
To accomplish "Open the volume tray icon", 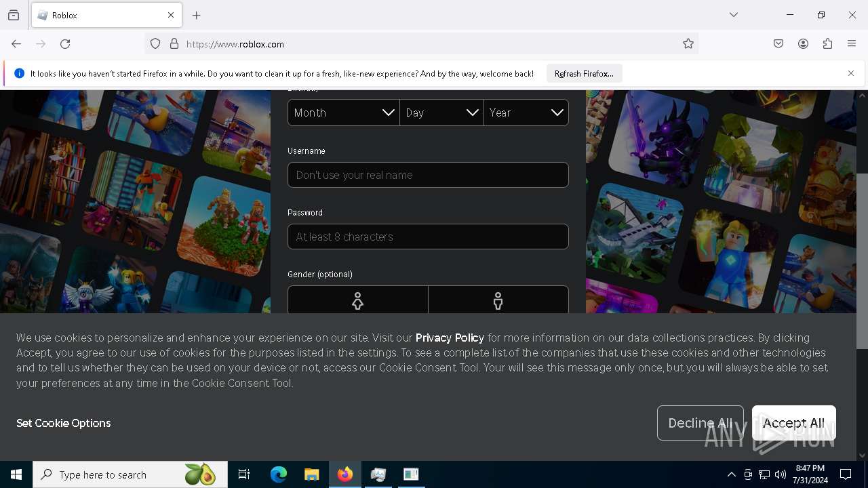I will pos(781,474).
